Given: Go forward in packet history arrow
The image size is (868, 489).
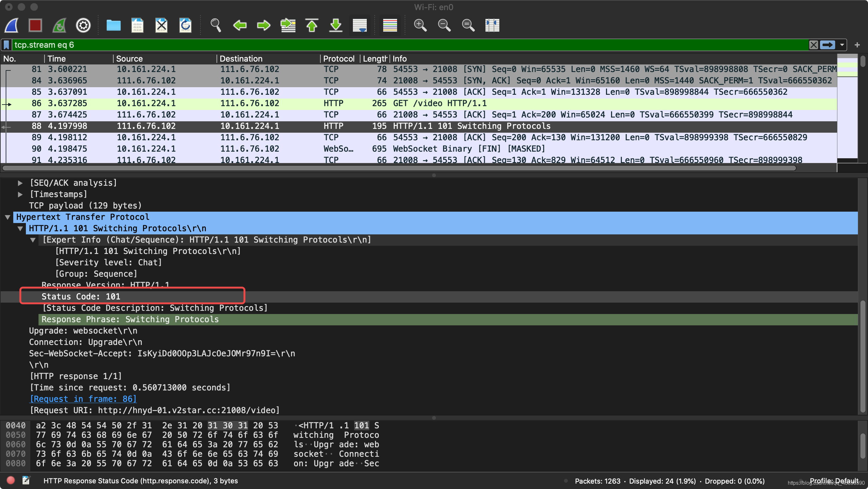Looking at the screenshot, I should tap(264, 25).
